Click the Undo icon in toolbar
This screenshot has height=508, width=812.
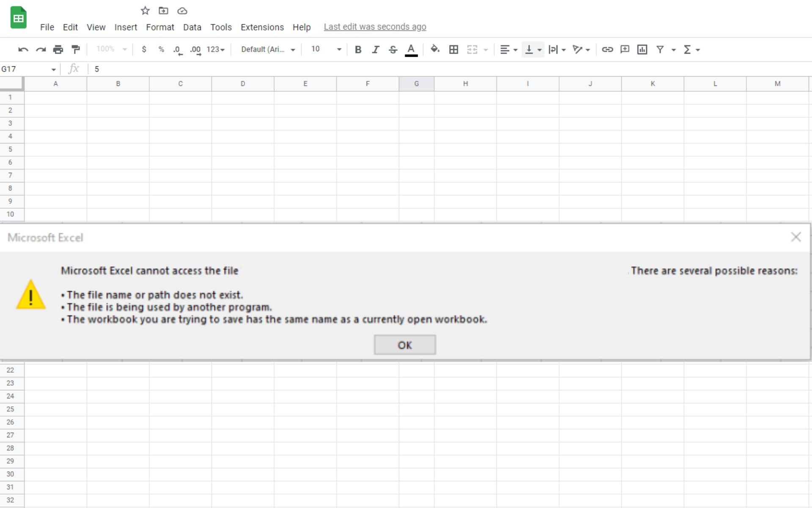point(22,50)
